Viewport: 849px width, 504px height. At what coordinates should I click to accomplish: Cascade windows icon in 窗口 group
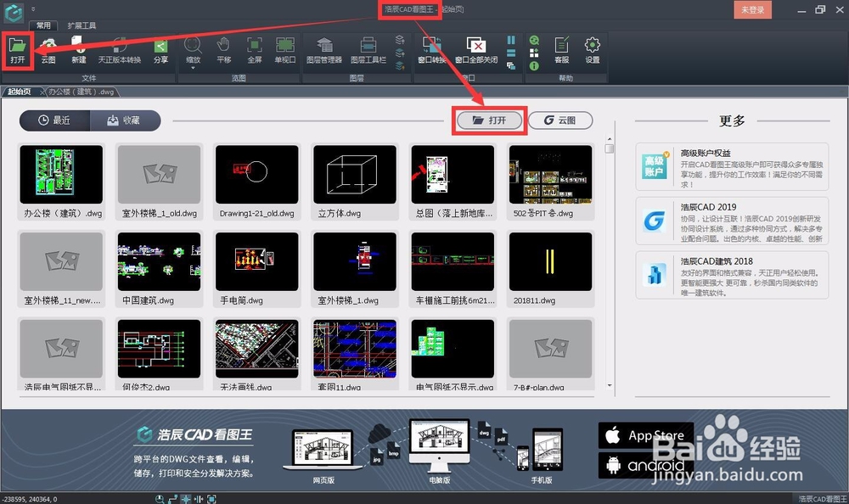(x=511, y=65)
